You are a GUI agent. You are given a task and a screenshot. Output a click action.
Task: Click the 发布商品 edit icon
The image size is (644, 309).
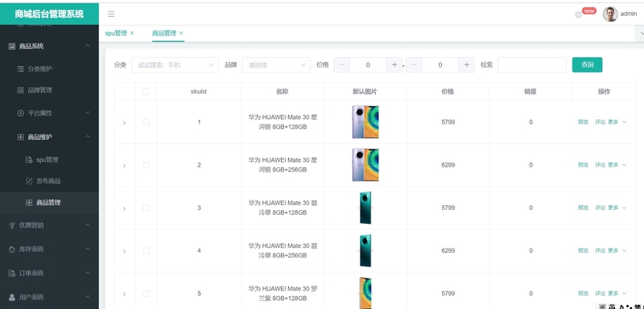29,181
